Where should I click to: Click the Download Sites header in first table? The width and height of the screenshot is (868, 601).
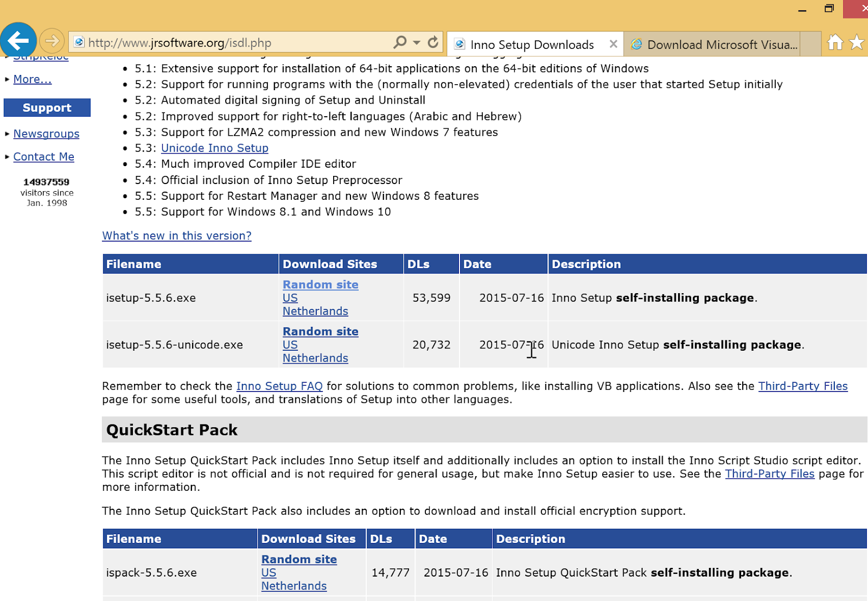[x=341, y=264]
